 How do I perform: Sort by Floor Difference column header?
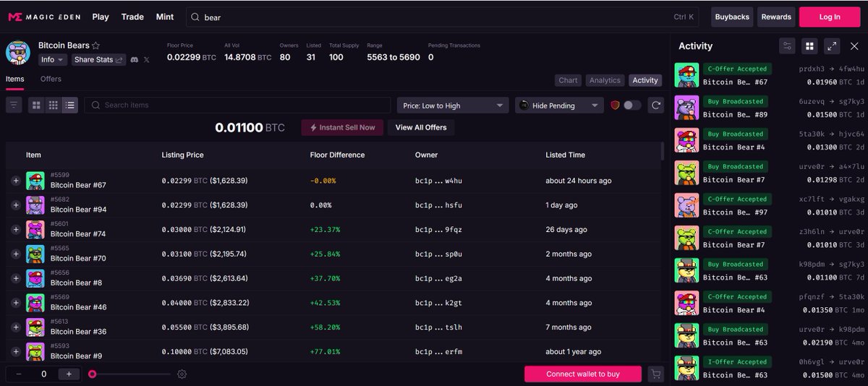tap(337, 155)
